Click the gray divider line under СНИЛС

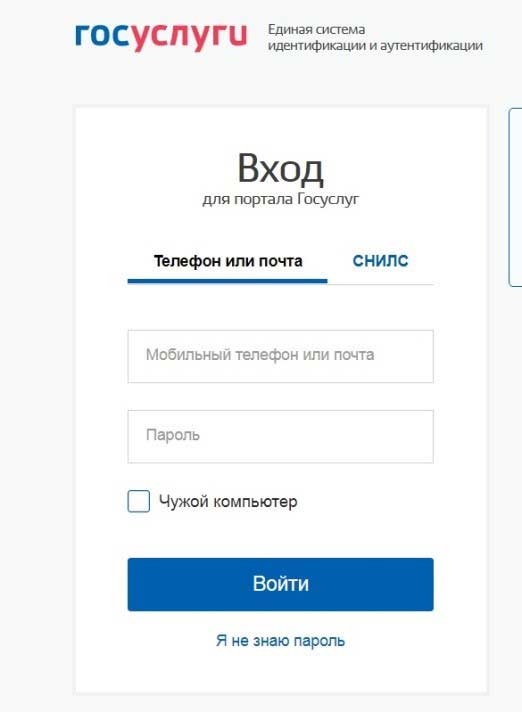380,285
